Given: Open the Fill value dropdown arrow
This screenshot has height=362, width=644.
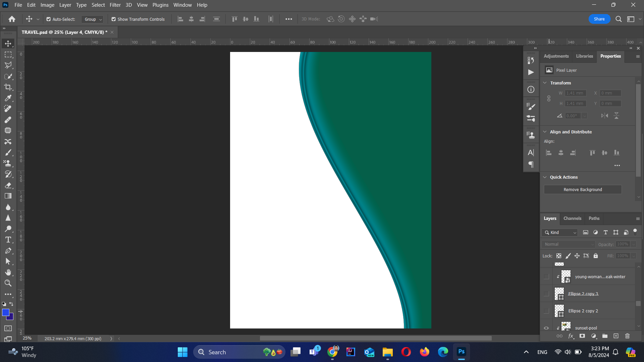Looking at the screenshot, I should [634, 256].
